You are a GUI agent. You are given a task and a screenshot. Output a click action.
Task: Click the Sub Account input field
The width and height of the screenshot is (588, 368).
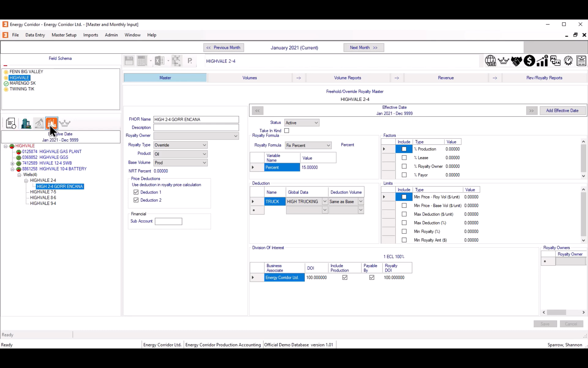pos(168,221)
